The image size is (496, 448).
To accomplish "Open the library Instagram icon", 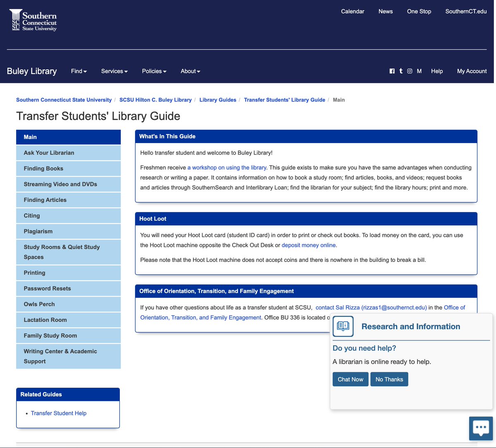I will click(x=410, y=71).
